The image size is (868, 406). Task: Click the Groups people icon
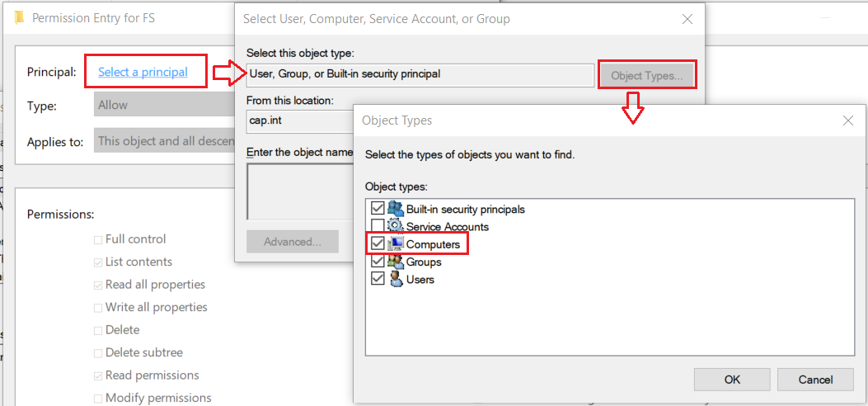[395, 262]
